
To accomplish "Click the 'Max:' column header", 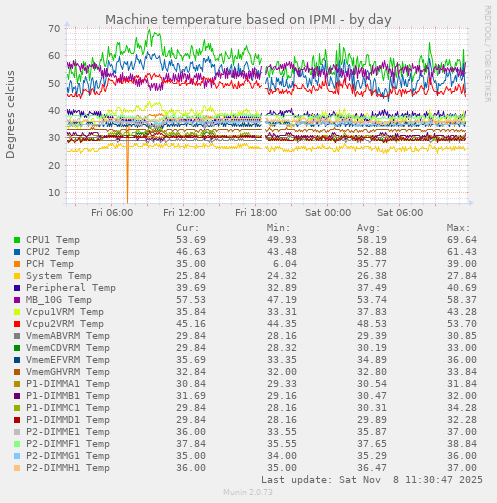I will point(459,228).
